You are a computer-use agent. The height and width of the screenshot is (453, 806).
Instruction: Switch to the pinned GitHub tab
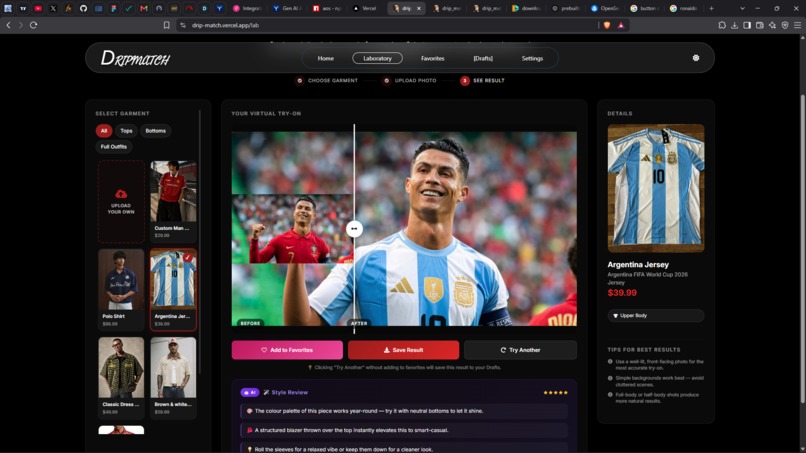(83, 8)
